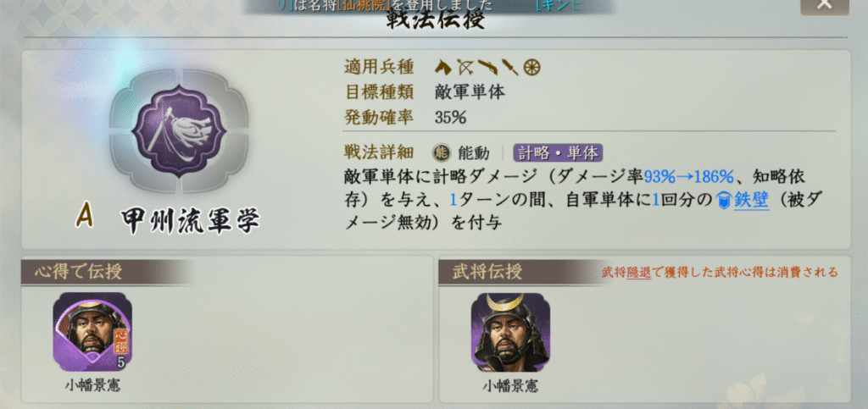Click the 甲州流軍学 tactic name
This screenshot has height=409, width=868.
click(x=191, y=221)
